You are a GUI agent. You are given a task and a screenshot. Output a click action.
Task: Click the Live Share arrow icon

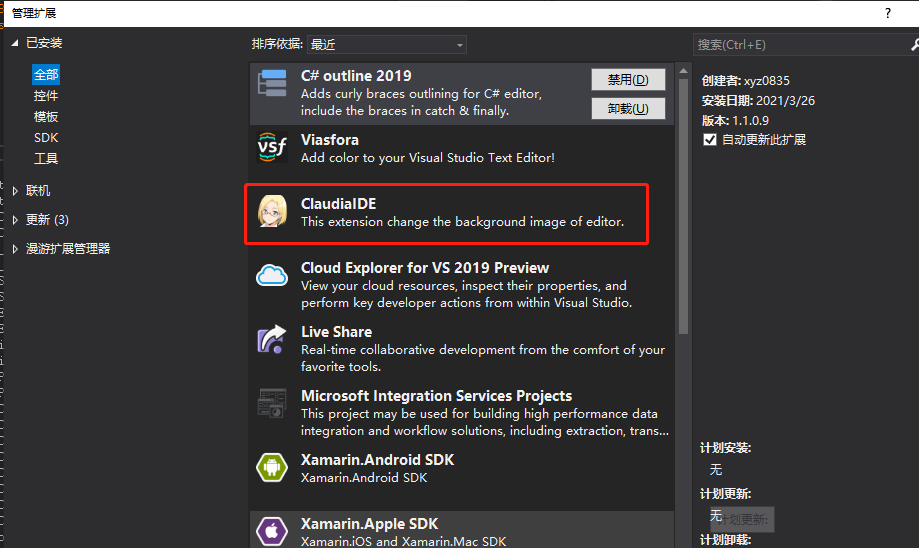coord(272,339)
